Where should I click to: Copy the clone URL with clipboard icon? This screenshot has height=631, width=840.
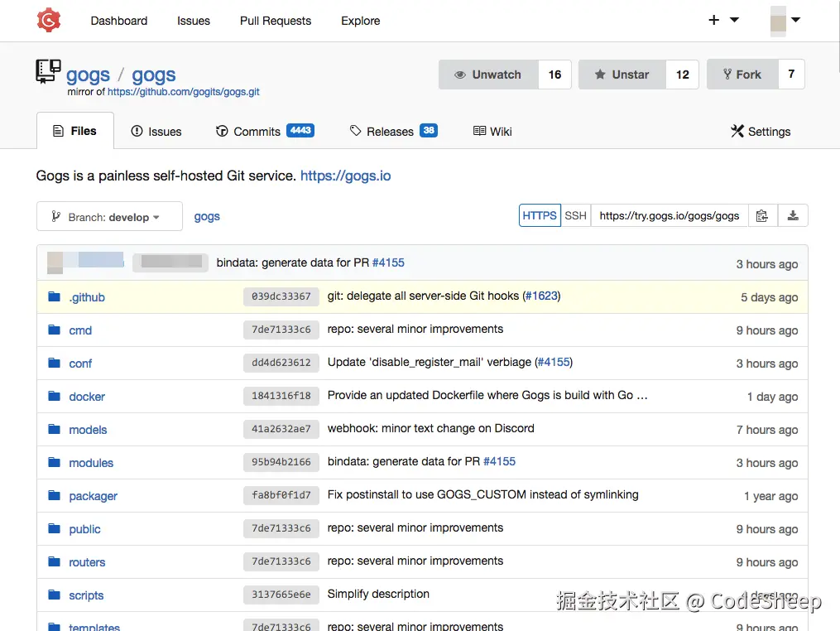pyautogui.click(x=761, y=215)
